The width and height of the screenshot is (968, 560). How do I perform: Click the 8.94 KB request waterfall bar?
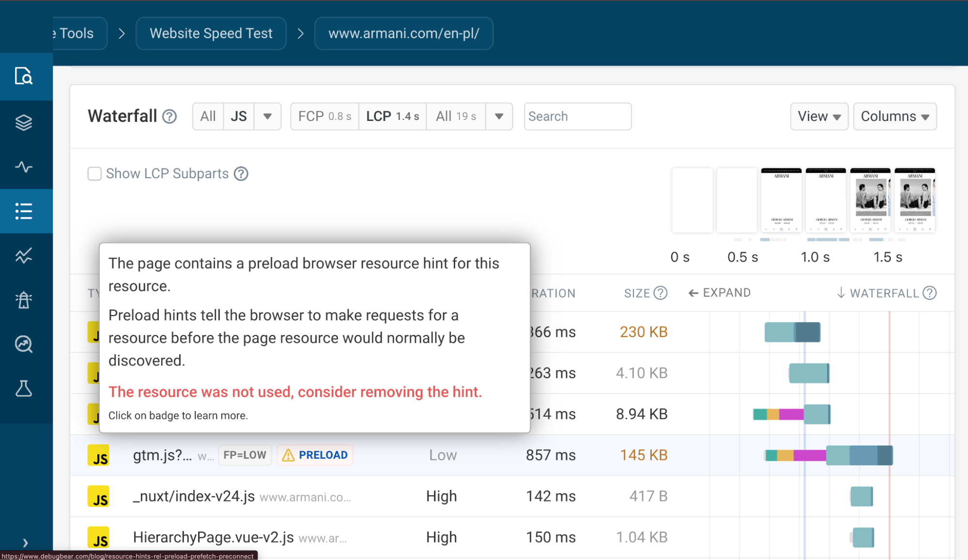pyautogui.click(x=792, y=414)
